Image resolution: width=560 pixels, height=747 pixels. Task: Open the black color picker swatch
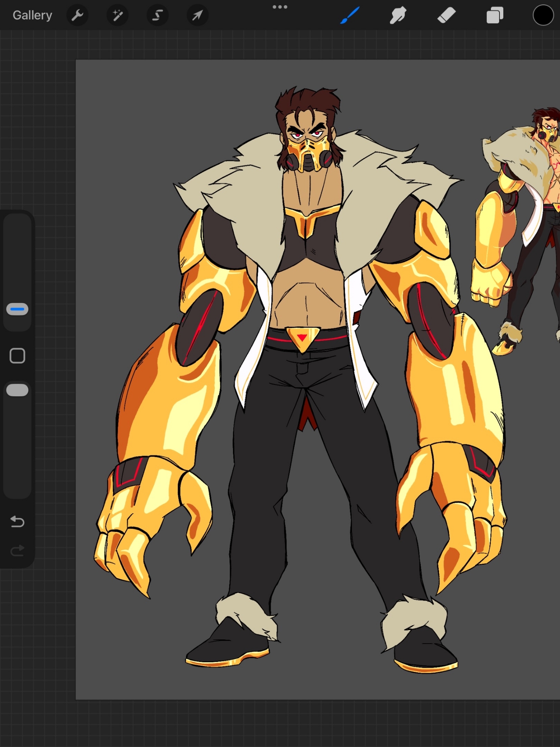point(543,15)
